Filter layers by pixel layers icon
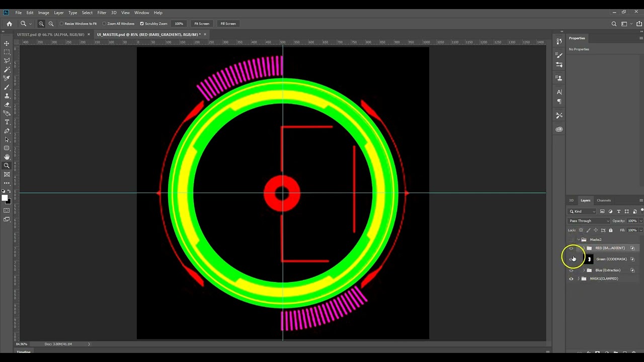Viewport: 644px width, 362px height. (x=602, y=211)
